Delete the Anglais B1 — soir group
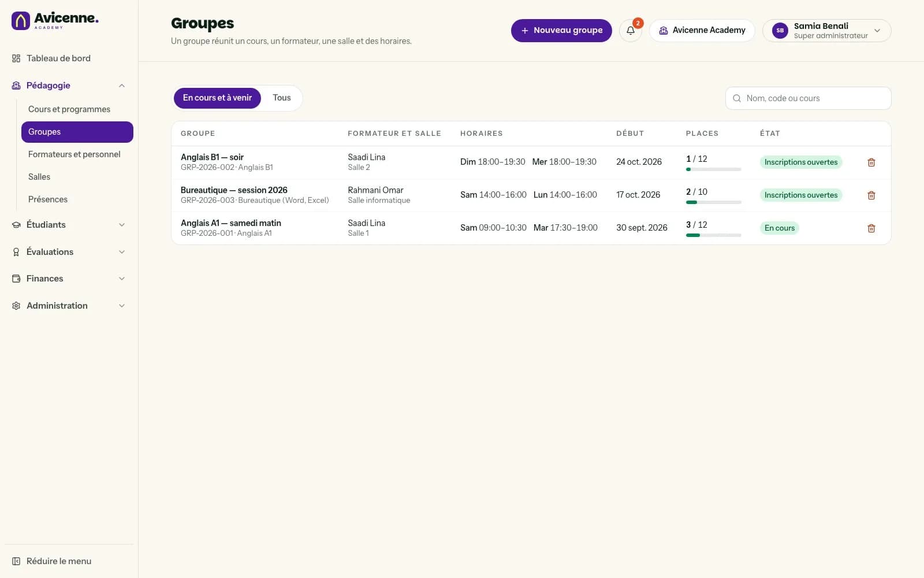The height and width of the screenshot is (578, 924). tap(871, 162)
